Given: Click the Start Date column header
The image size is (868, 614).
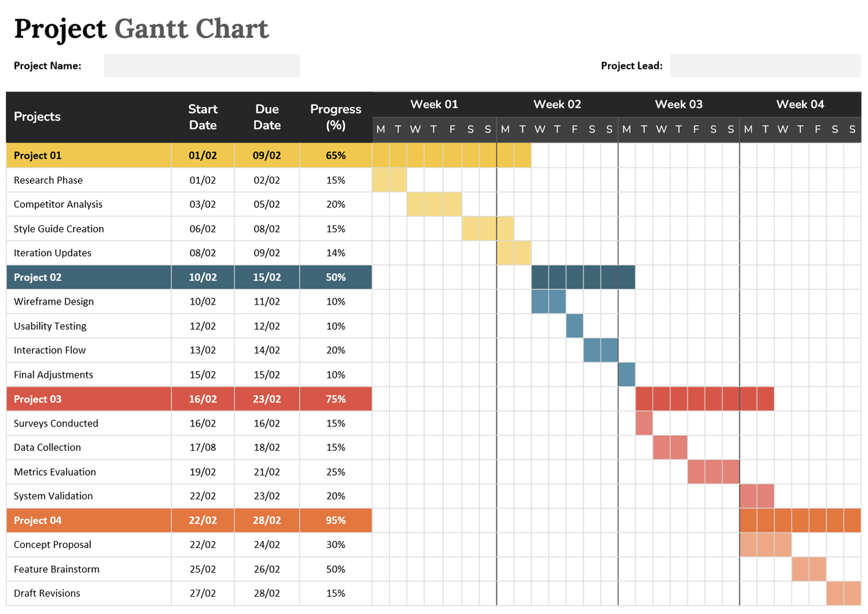Looking at the screenshot, I should 203,116.
